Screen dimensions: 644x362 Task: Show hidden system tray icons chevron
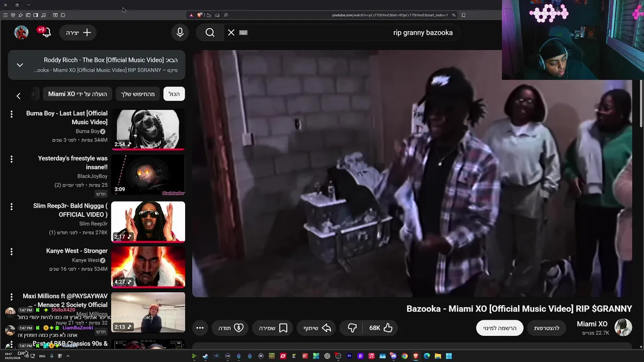pos(68,356)
